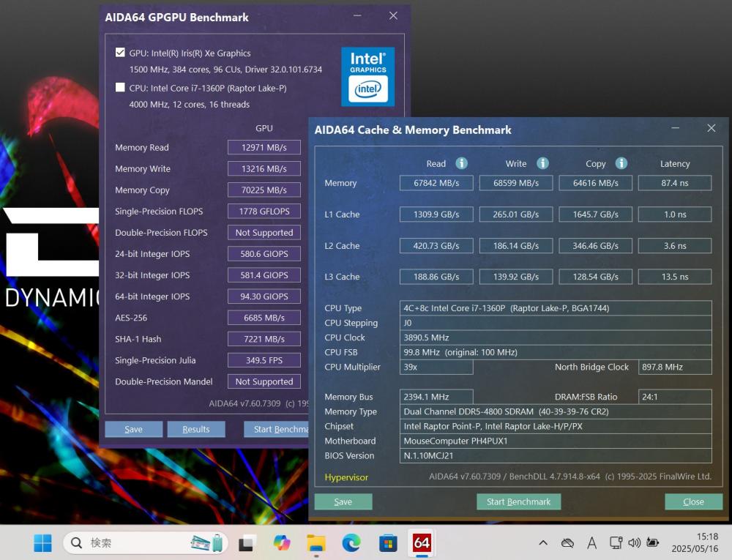
Task: Click the search highlight tickets icon
Action: pyautogui.click(x=206, y=542)
